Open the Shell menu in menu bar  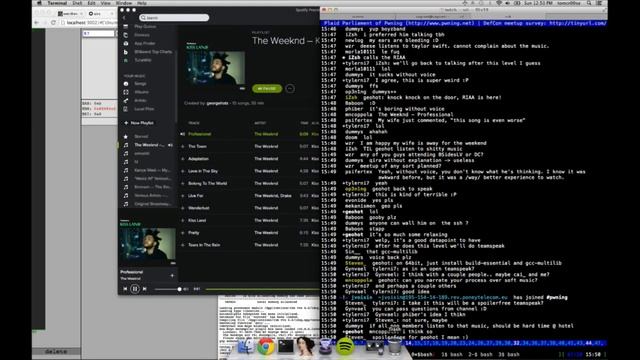pyautogui.click(x=77, y=3)
